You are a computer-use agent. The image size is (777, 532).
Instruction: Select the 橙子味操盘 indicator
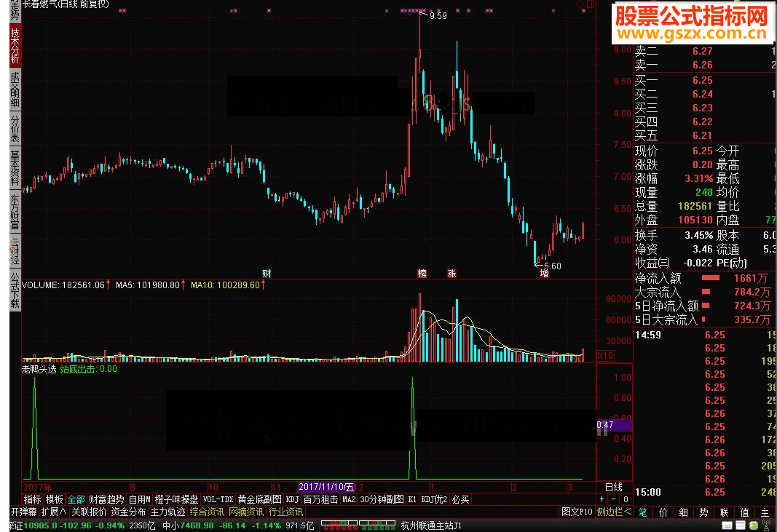pos(176,499)
